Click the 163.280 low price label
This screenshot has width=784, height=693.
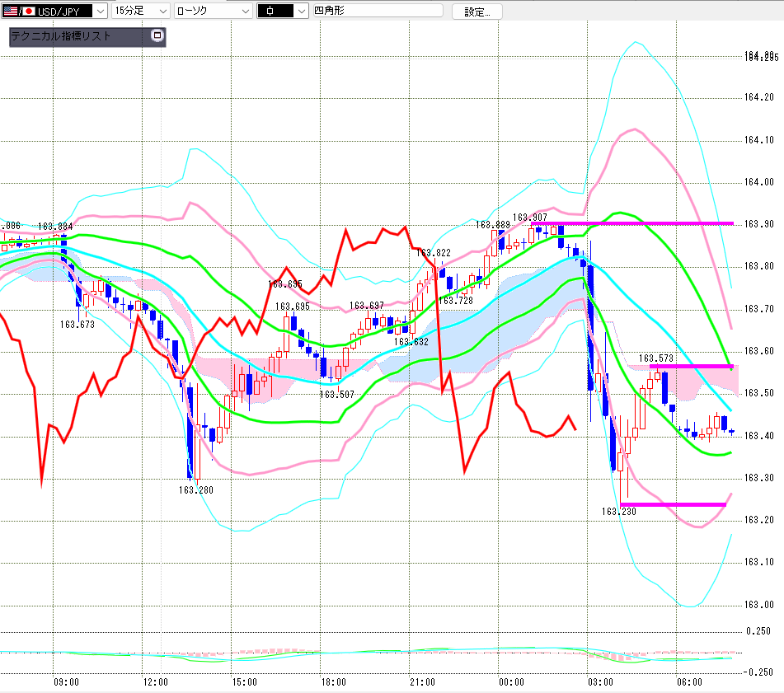tap(196, 490)
